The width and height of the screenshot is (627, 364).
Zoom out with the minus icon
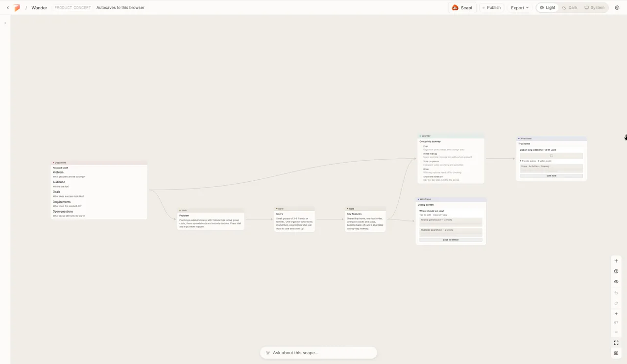[616, 332]
